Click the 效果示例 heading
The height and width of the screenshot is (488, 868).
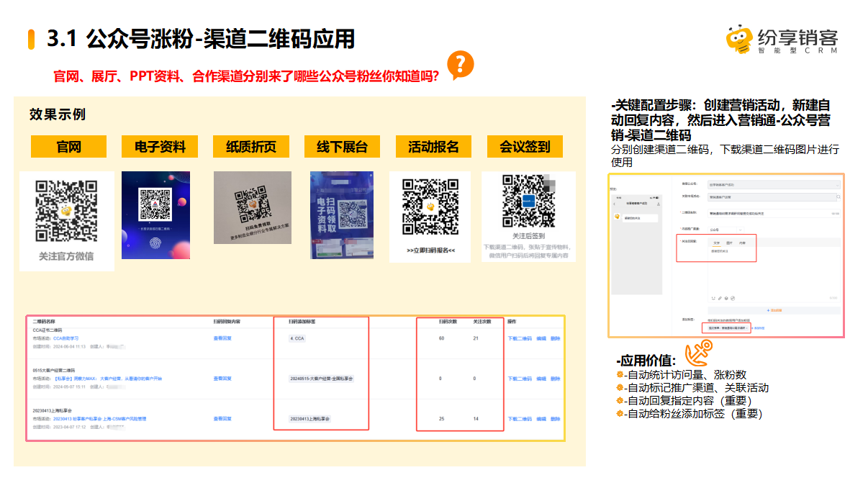[x=58, y=114]
